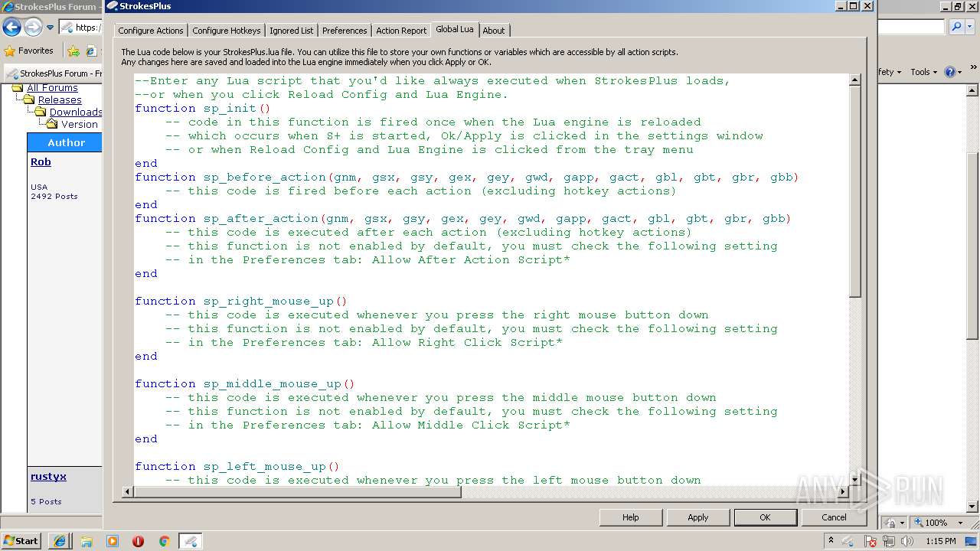Place cursor on the function sp_init line
Image resolution: width=980 pixels, height=551 pixels.
203,108
